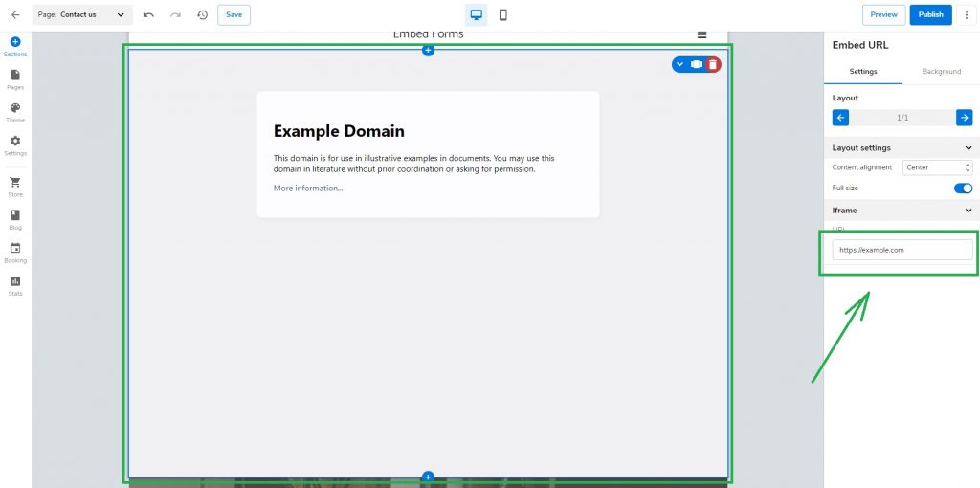Open the Theme palette panel
This screenshot has height=488, width=980.
(x=15, y=113)
